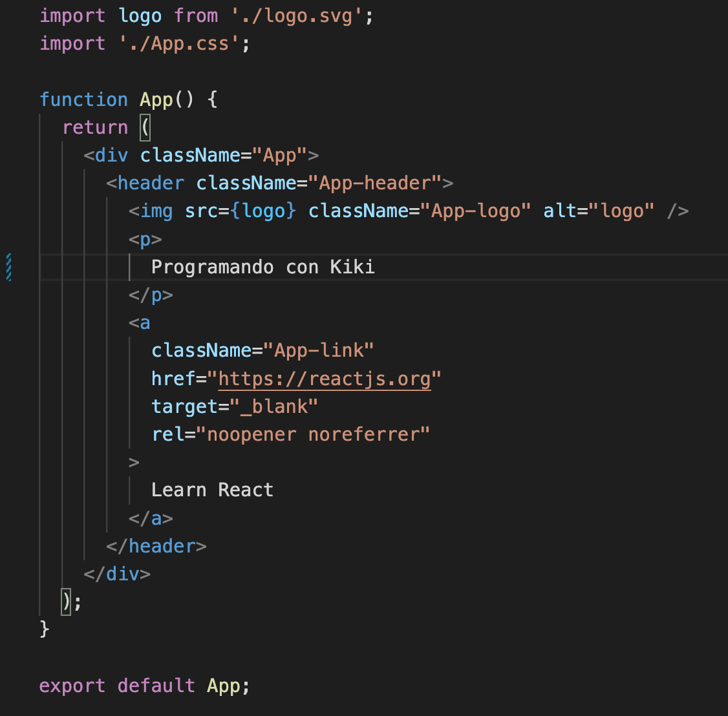Click the 'App' name in export statement

point(223,686)
